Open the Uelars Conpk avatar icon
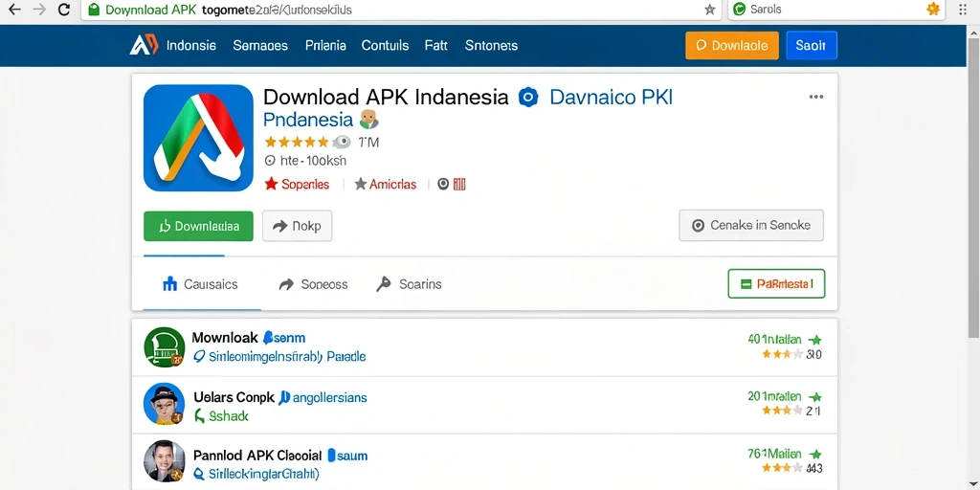The width and height of the screenshot is (980, 490). pos(164,404)
